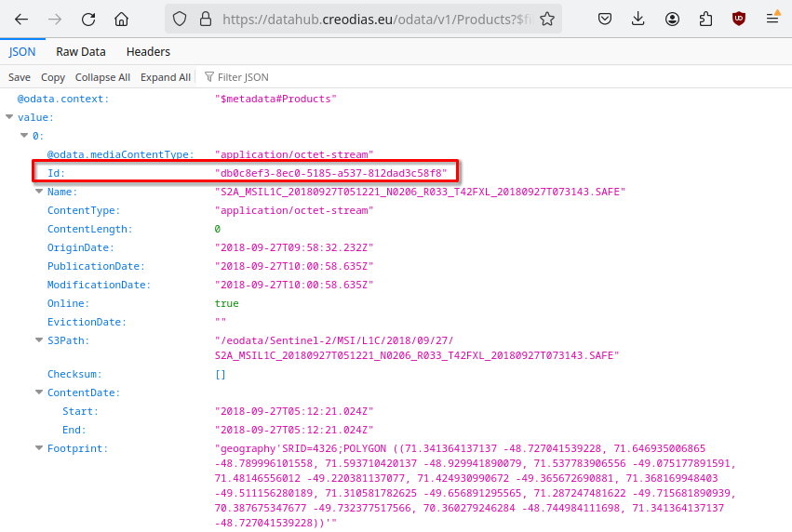The height and width of the screenshot is (532, 792).
Task: Select the S3Path /eodata/Sentinel-2 value
Action: click(x=417, y=348)
